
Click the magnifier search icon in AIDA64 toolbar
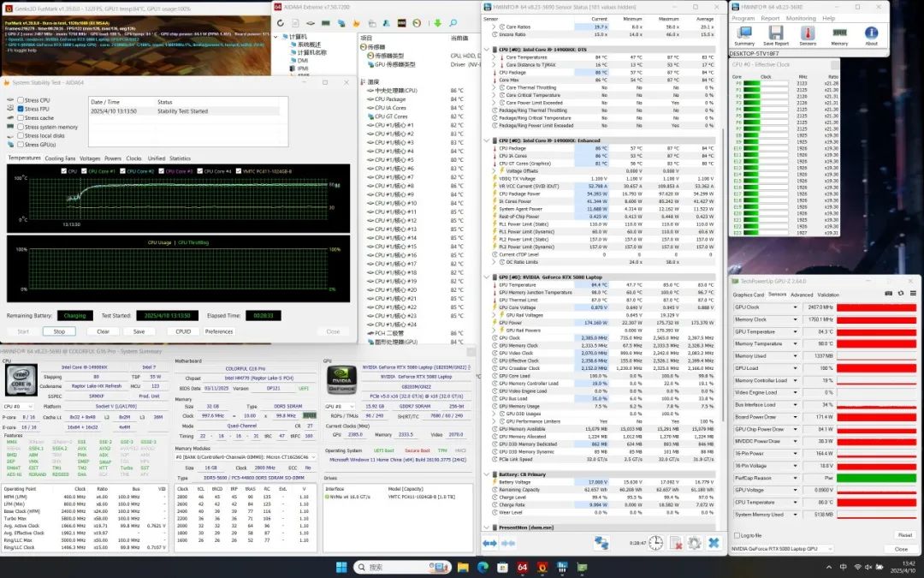(x=453, y=23)
